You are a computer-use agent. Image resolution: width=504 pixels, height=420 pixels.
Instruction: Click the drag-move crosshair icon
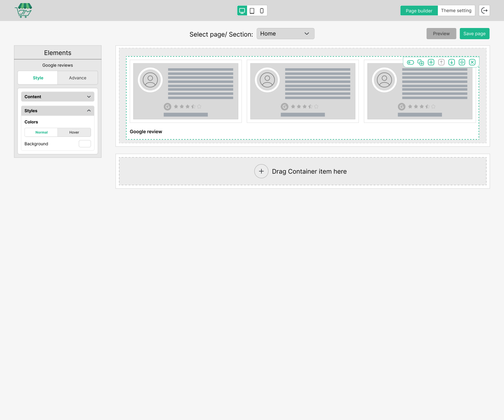(462, 62)
